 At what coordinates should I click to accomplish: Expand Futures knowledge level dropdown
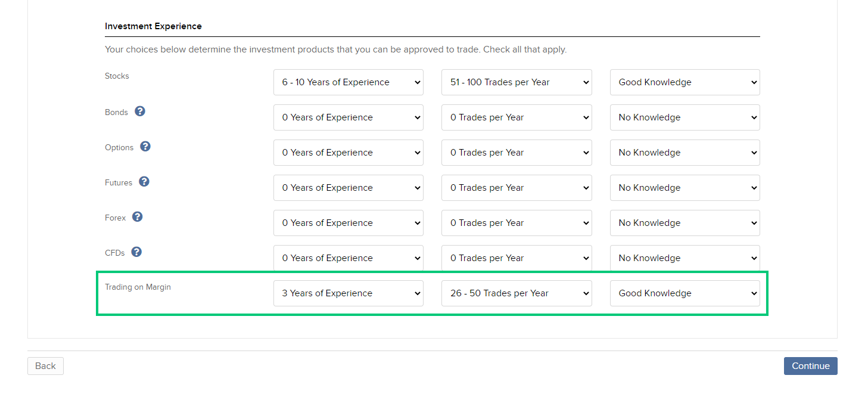(685, 188)
